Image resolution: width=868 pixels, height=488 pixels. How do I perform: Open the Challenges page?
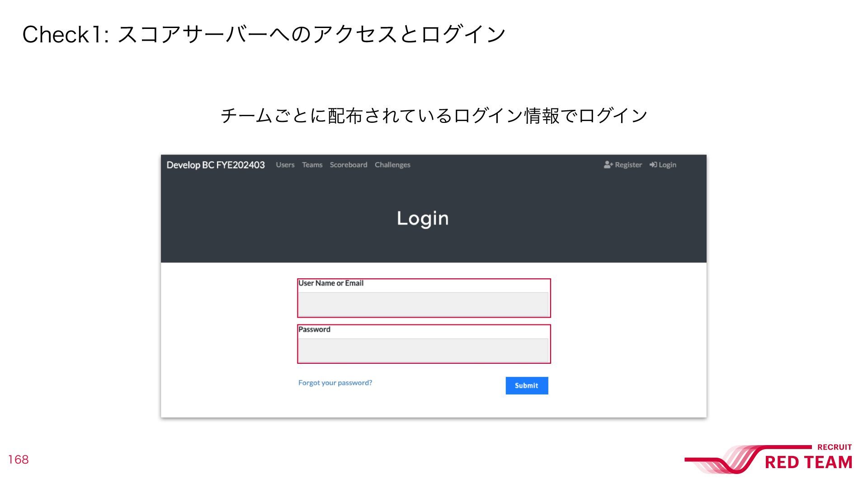tap(392, 165)
